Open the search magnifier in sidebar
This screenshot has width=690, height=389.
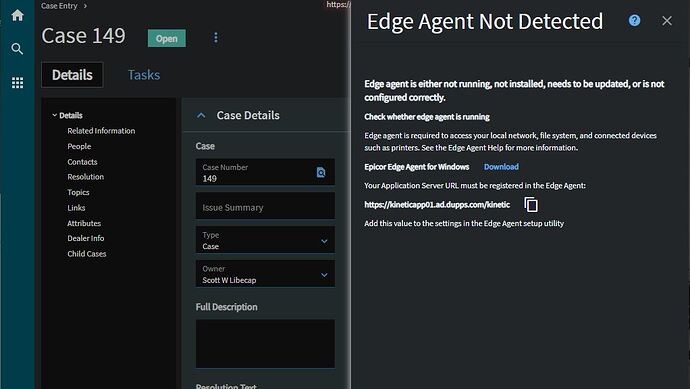(17, 49)
